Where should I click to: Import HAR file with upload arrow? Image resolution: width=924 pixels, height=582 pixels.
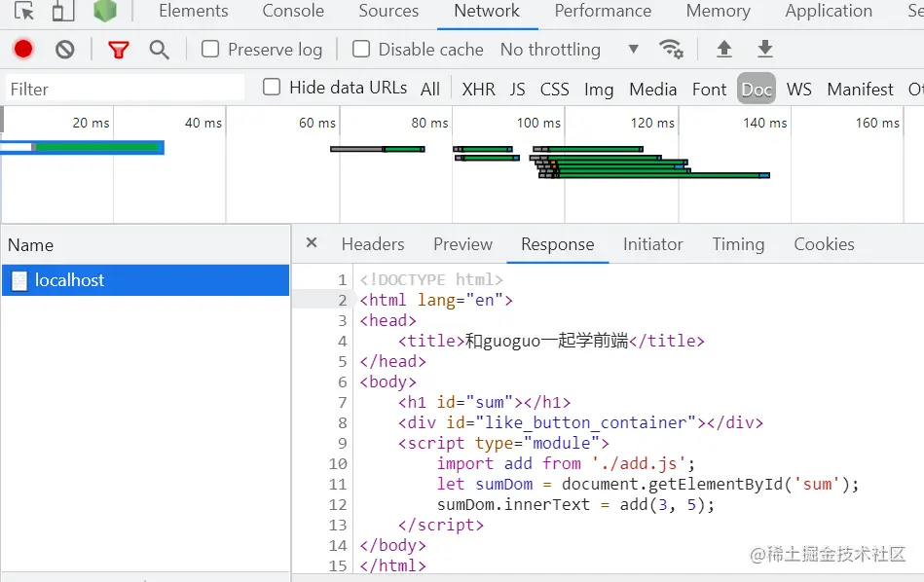click(724, 49)
